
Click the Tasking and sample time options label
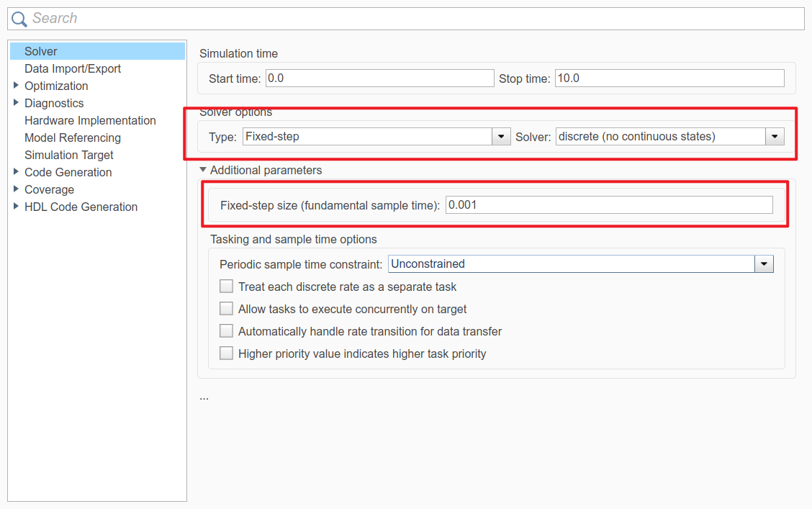click(294, 239)
